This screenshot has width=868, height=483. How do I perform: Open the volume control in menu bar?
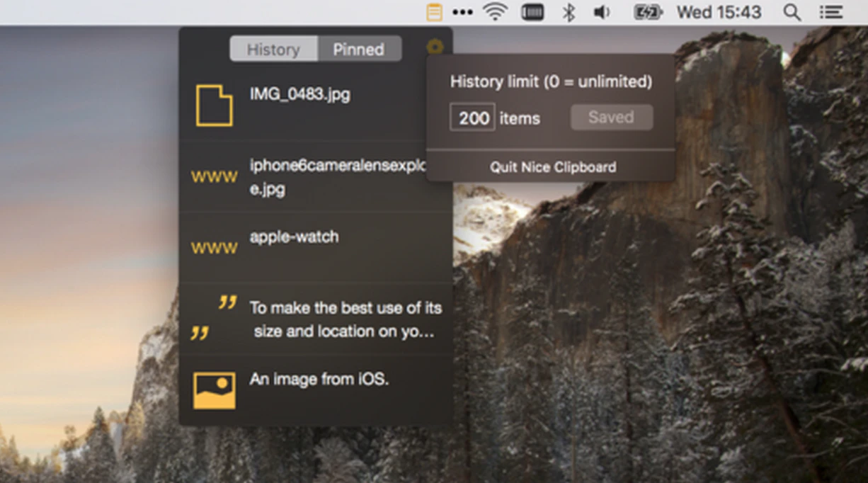click(x=602, y=12)
